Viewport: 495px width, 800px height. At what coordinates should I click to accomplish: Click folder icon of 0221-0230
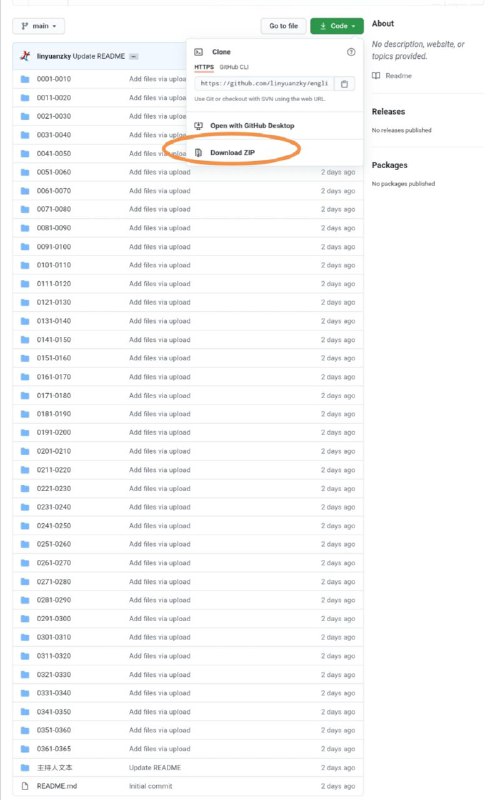[24, 488]
